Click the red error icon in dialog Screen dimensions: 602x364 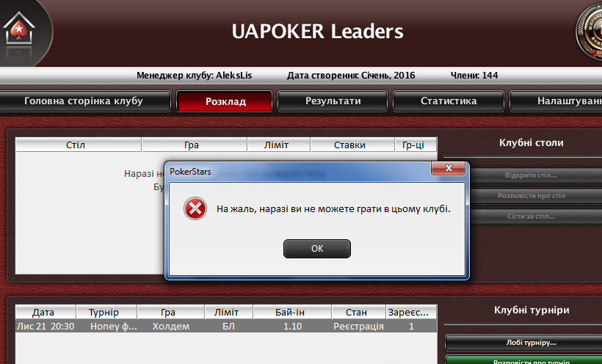point(195,208)
